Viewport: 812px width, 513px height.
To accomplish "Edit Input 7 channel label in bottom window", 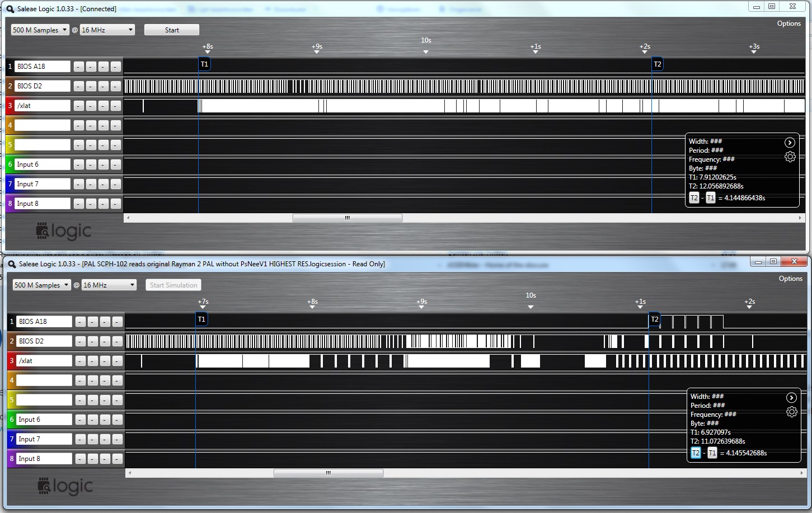I will [x=44, y=439].
